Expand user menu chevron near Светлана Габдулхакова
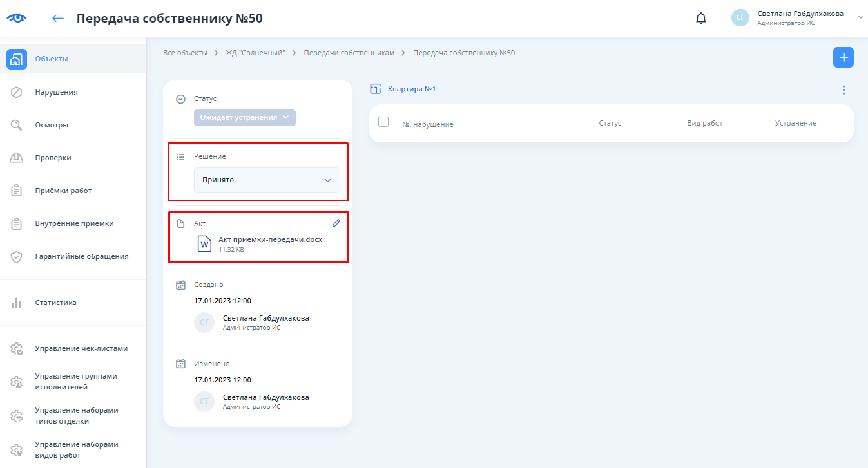 coord(860,18)
